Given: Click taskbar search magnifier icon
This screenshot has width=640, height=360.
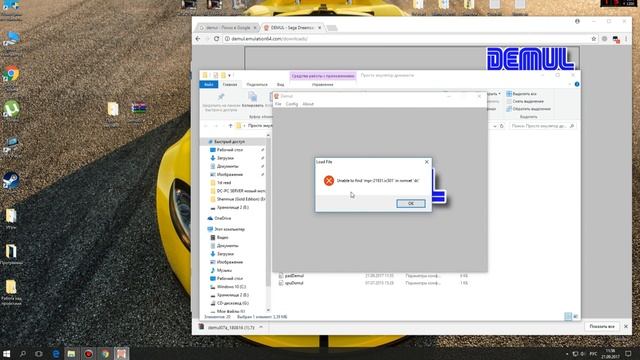Looking at the screenshot, I should [22, 353].
